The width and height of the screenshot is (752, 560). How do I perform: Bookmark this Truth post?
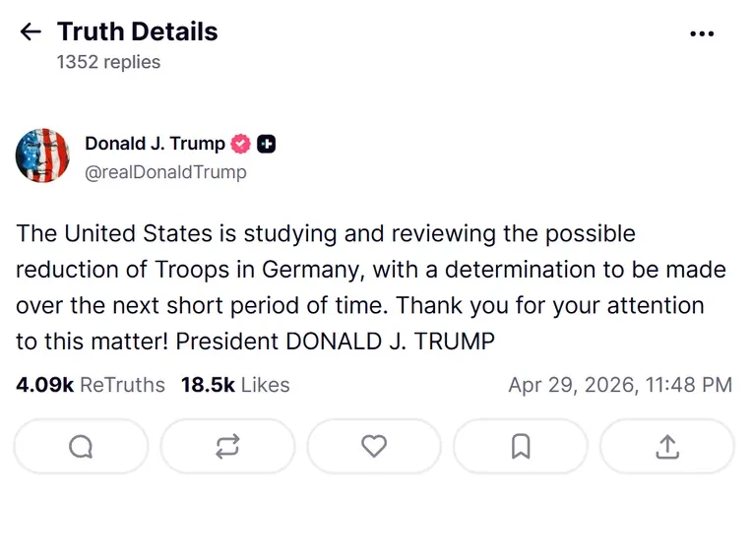pos(521,447)
